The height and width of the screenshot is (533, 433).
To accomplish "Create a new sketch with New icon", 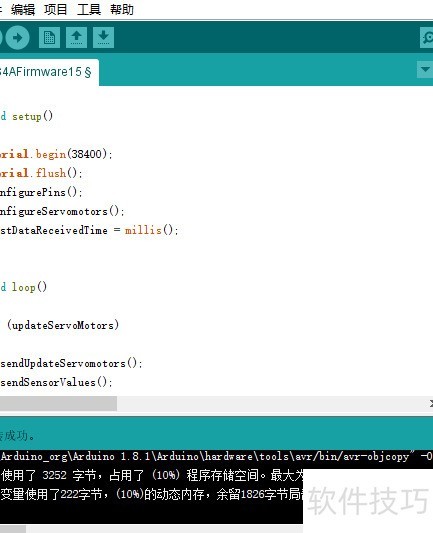I will click(49, 37).
